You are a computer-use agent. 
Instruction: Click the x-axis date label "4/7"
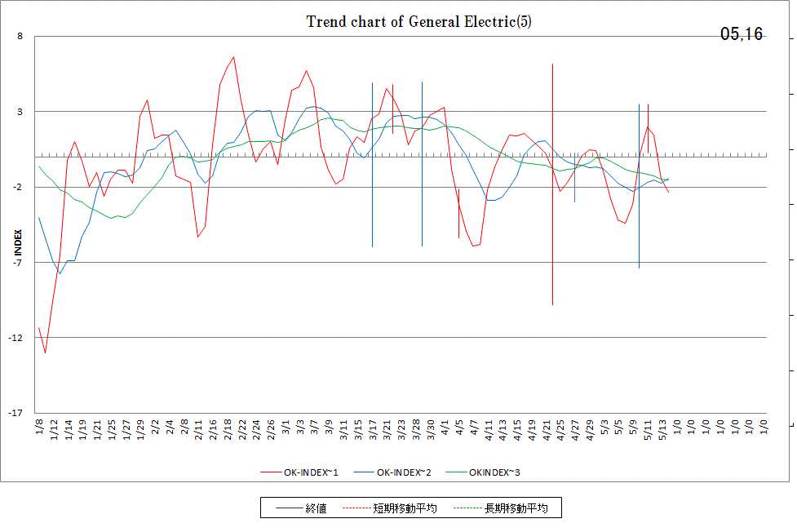click(x=474, y=427)
